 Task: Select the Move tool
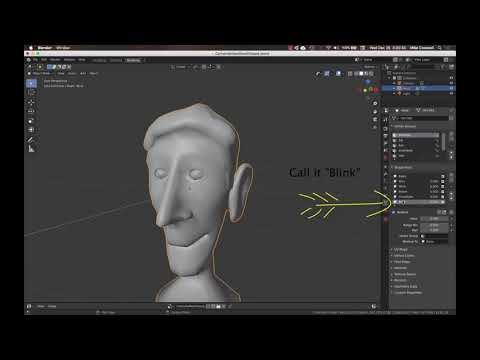[31, 102]
